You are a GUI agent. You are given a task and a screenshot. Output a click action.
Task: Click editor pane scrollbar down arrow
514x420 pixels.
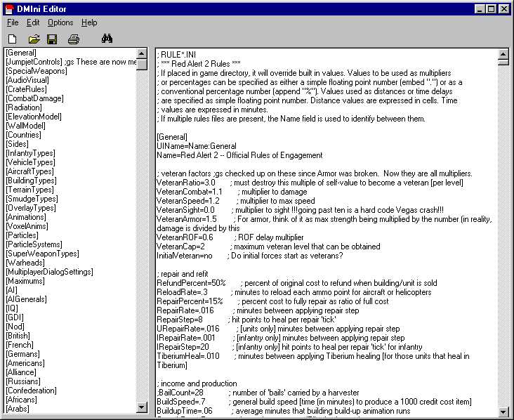pos(503,408)
